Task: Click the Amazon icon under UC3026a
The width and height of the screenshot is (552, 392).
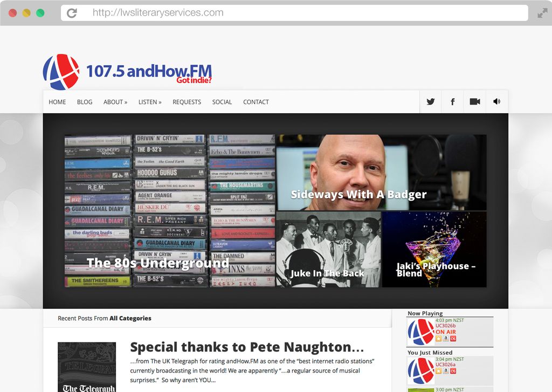Action: pos(446,370)
